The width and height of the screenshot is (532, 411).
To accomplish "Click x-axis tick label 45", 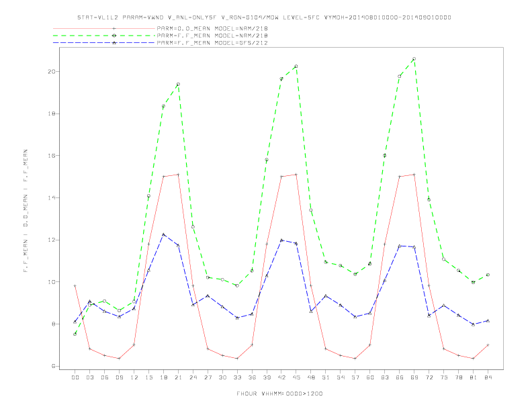I will click(x=296, y=377).
